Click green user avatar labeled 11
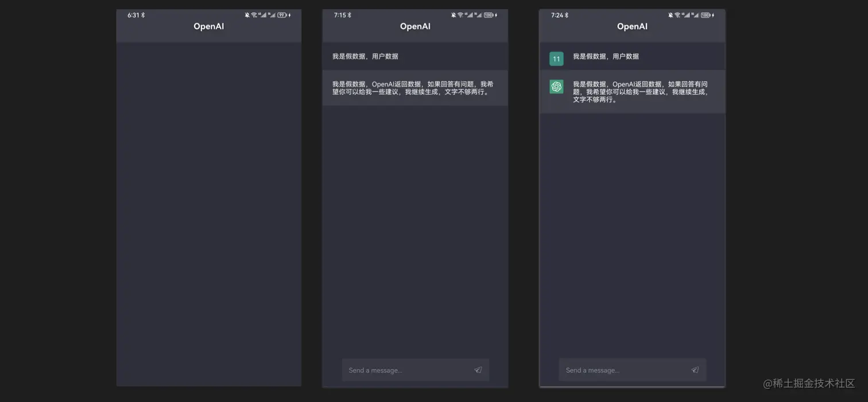The image size is (868, 402). 556,58
